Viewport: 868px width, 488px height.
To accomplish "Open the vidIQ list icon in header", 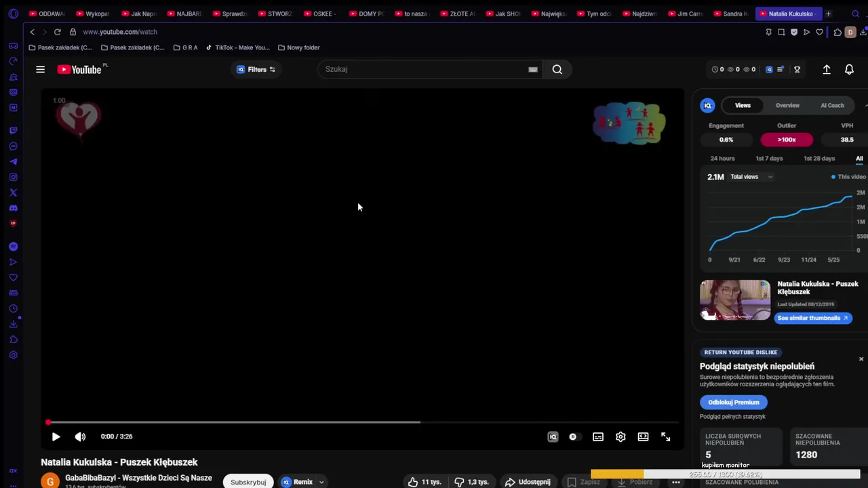I will pos(780,69).
